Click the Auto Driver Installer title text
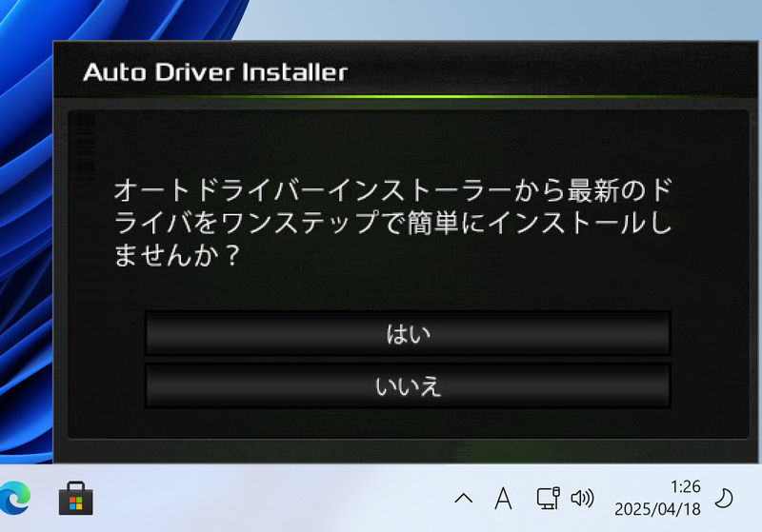The height and width of the screenshot is (532, 762). click(215, 72)
